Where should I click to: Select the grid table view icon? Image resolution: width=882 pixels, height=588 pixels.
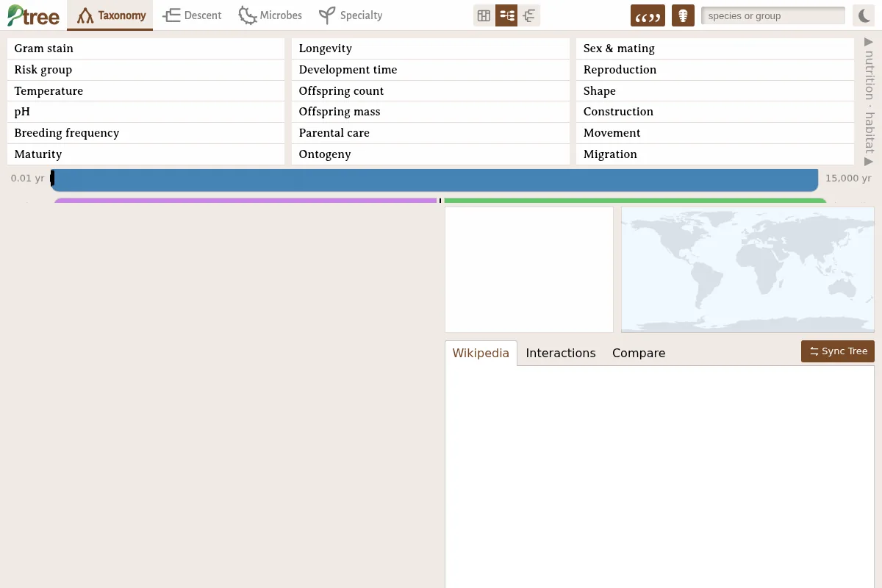point(484,15)
